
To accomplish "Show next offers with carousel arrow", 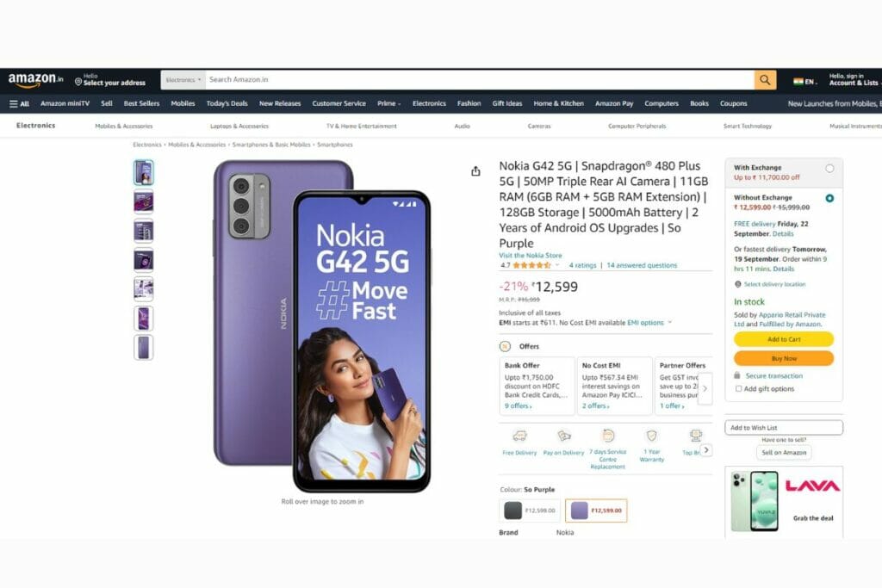I will [705, 388].
